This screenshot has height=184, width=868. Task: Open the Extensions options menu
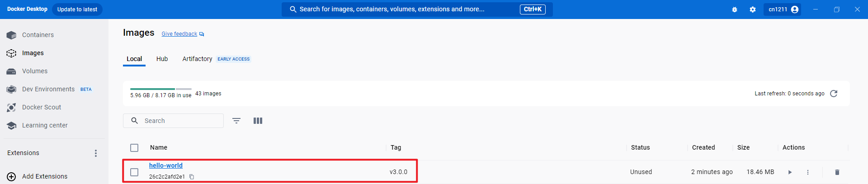pyautogui.click(x=95, y=153)
